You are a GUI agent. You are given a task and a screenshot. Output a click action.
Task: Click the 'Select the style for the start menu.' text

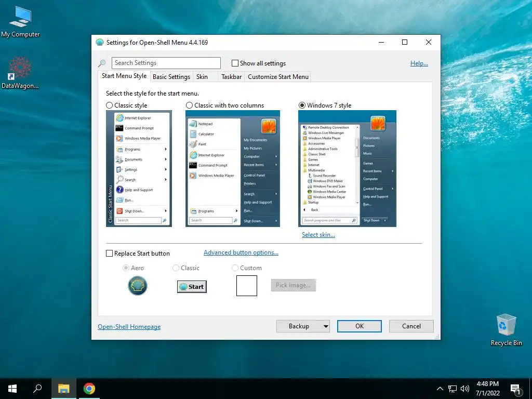coord(152,94)
